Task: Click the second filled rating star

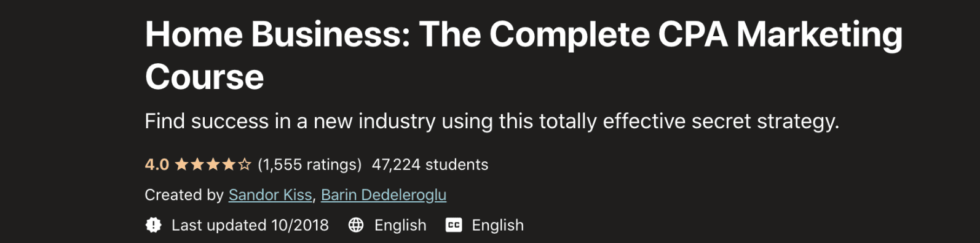Action: tap(197, 164)
